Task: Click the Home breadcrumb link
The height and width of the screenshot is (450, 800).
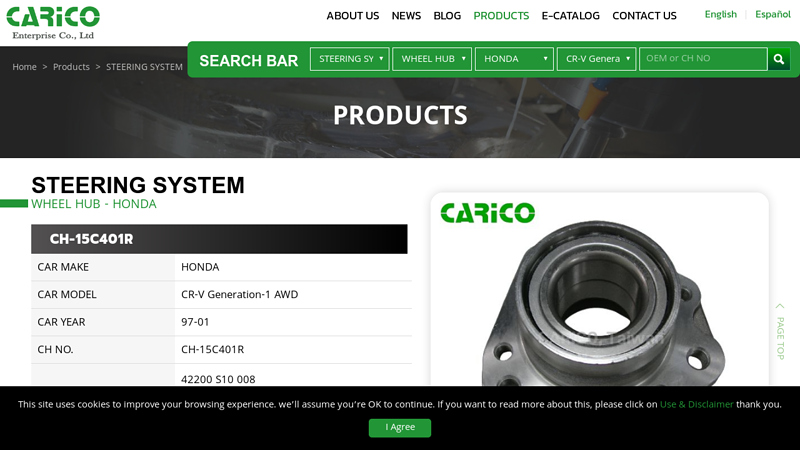Action: coord(24,67)
